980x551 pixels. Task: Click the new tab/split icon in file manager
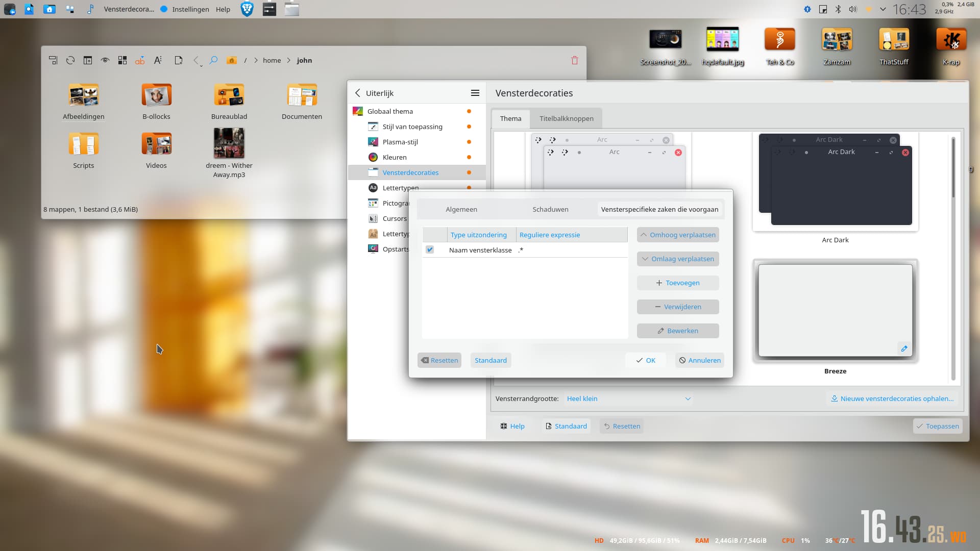pyautogui.click(x=88, y=60)
